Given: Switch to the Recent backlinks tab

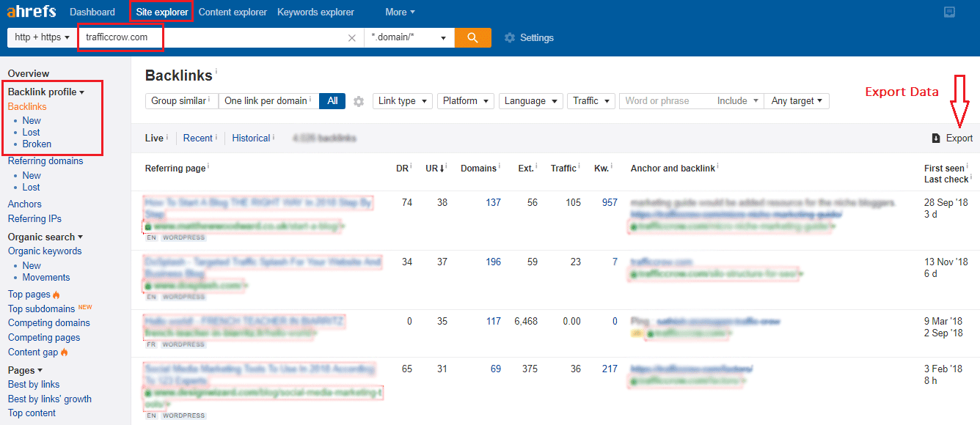Looking at the screenshot, I should tap(198, 138).
